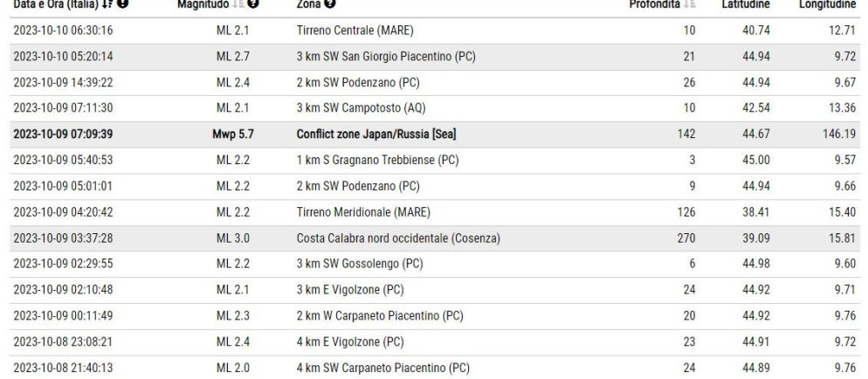Click the Mwp 5.7 magnitude cell
Image resolution: width=868 pixels, height=379 pixels.
coord(232,134)
